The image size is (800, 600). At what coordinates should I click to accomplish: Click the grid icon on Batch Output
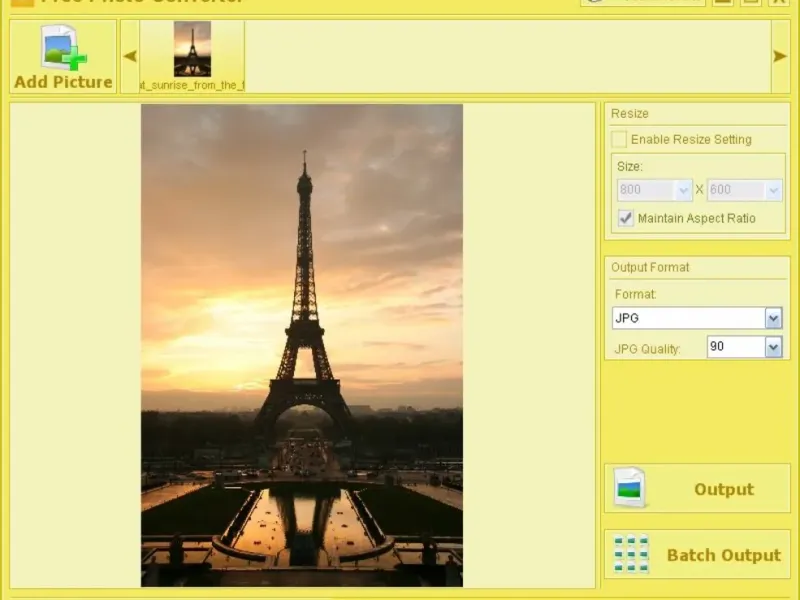pyautogui.click(x=630, y=554)
